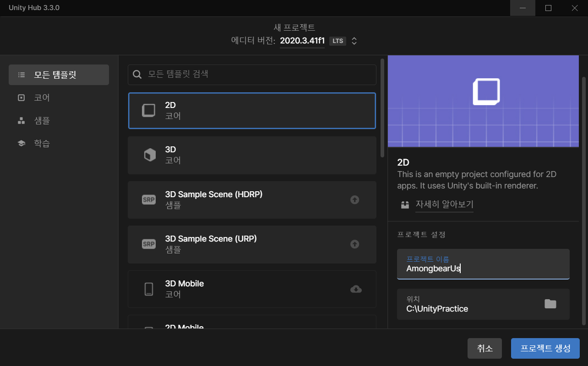Click the 샘플 category icon
The height and width of the screenshot is (366, 588).
point(21,121)
